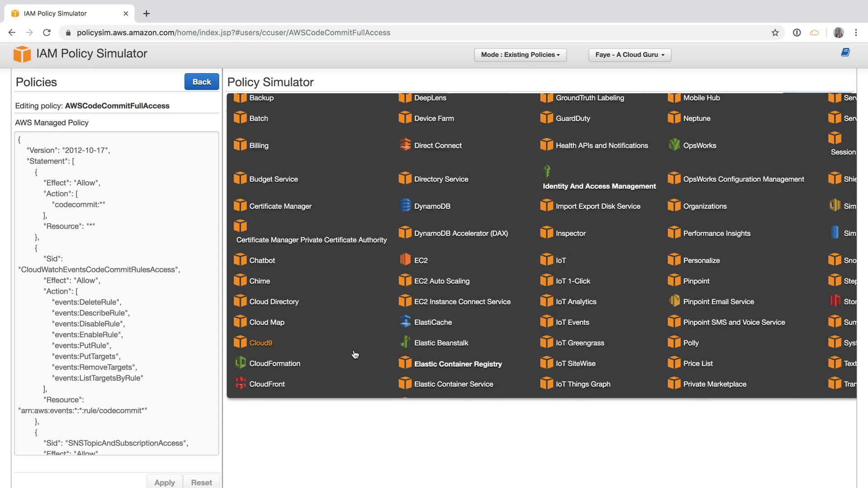Choose Elastic Container Registry service

coord(458,364)
